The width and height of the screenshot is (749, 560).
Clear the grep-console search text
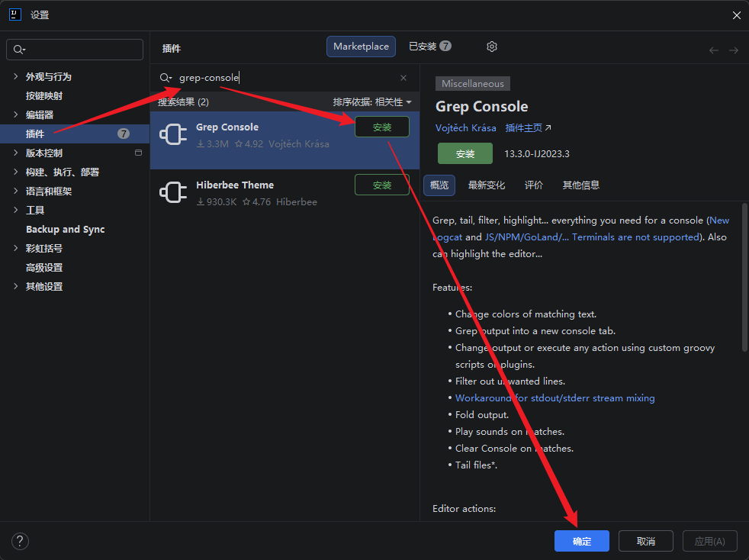click(x=403, y=78)
